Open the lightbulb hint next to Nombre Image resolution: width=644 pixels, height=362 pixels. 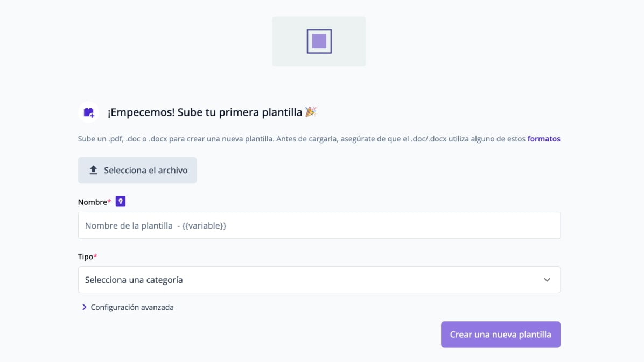[x=120, y=201]
